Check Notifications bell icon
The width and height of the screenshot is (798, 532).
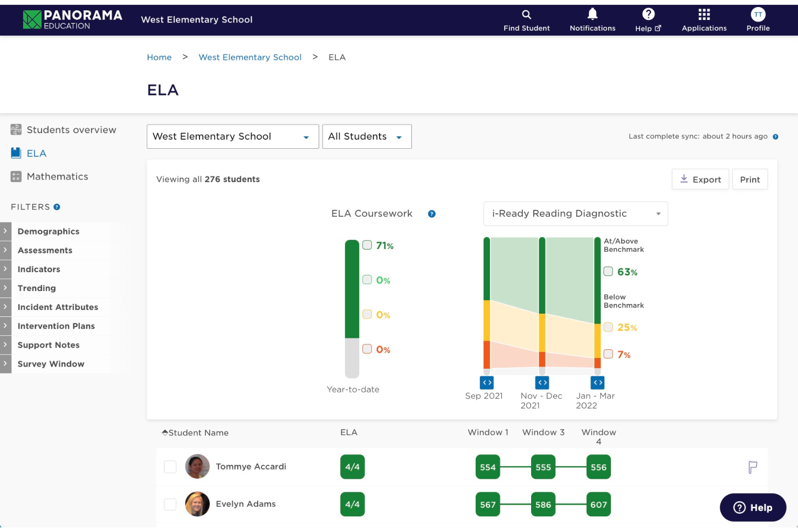click(x=592, y=17)
